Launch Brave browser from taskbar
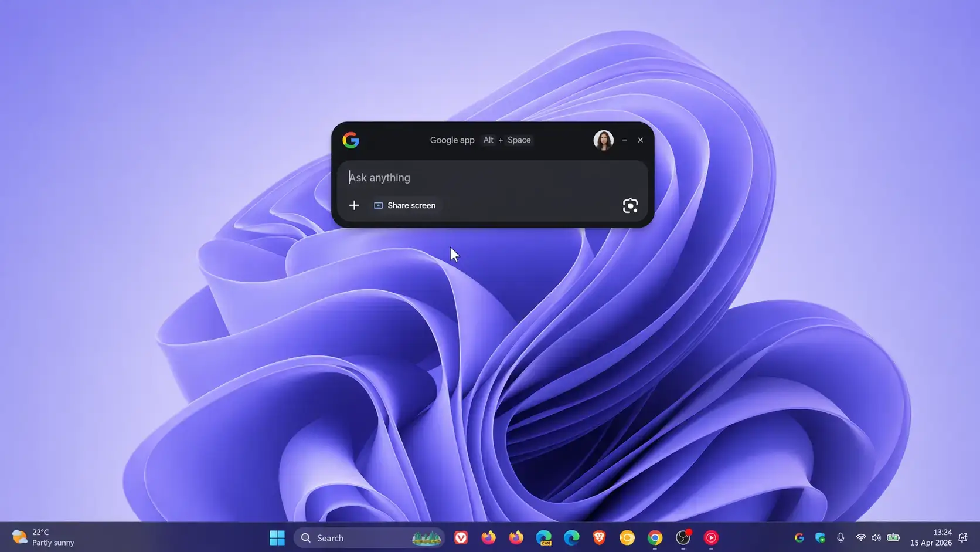 599,537
